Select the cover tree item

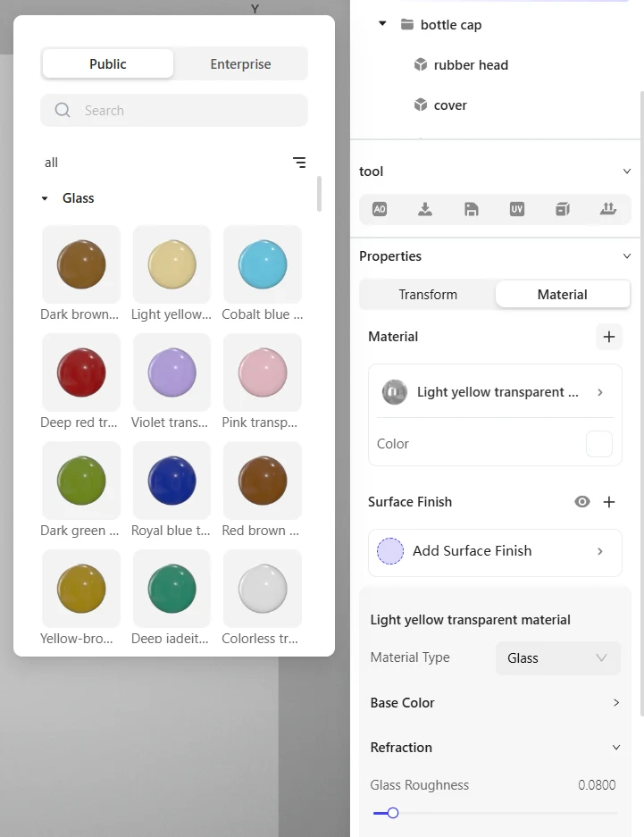click(440, 105)
